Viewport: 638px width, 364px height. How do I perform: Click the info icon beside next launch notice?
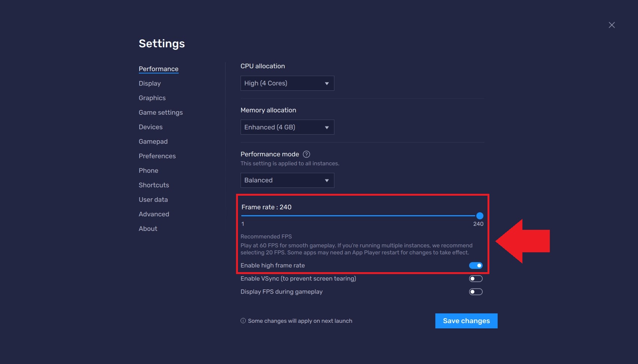(x=243, y=321)
